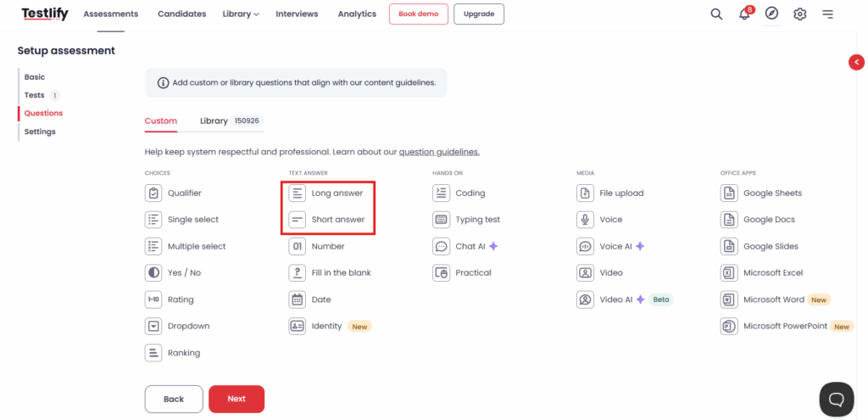Open the chat support widget
The width and height of the screenshot is (868, 420).
pos(837,399)
